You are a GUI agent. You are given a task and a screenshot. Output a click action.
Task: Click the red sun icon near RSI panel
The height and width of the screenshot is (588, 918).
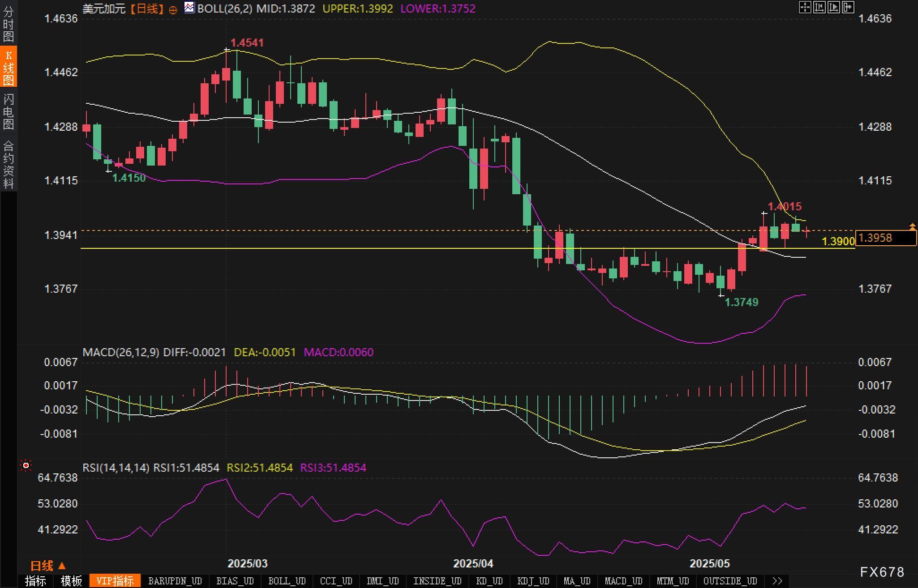click(x=26, y=466)
